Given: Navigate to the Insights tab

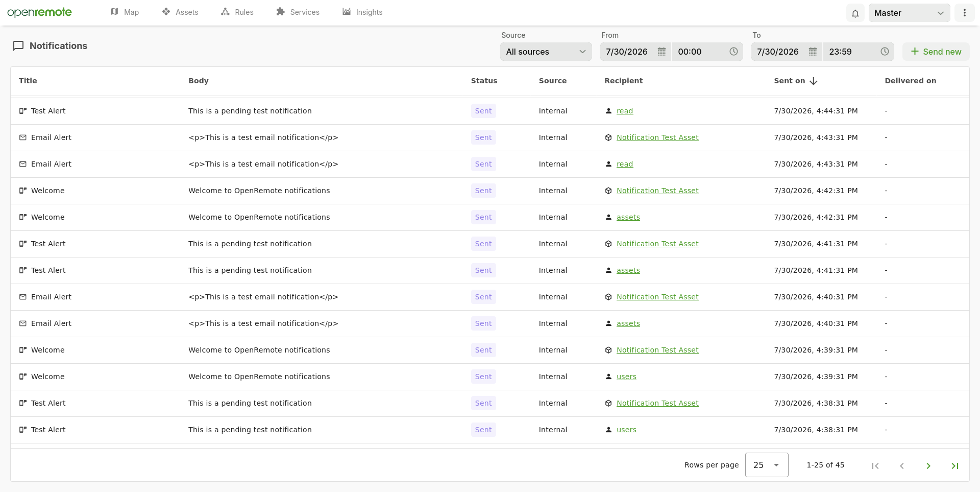Looking at the screenshot, I should (x=362, y=12).
